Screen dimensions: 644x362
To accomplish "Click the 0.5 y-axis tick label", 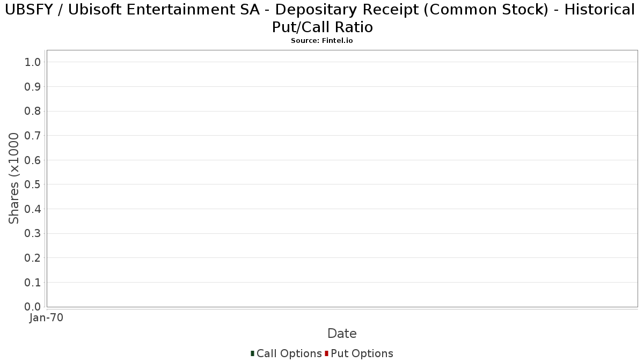I will tap(33, 184).
